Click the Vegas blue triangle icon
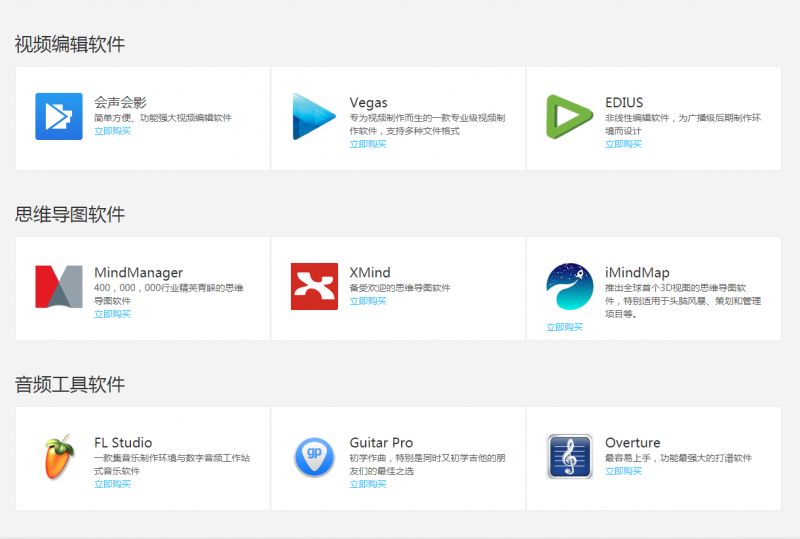800x539 pixels. (x=314, y=116)
